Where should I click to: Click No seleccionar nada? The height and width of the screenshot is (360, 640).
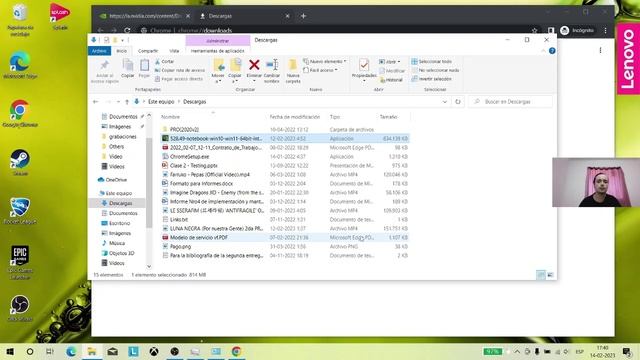pos(435,70)
